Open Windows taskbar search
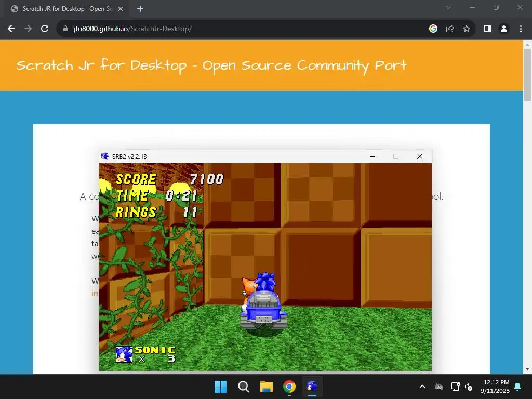The width and height of the screenshot is (532, 399). click(243, 387)
